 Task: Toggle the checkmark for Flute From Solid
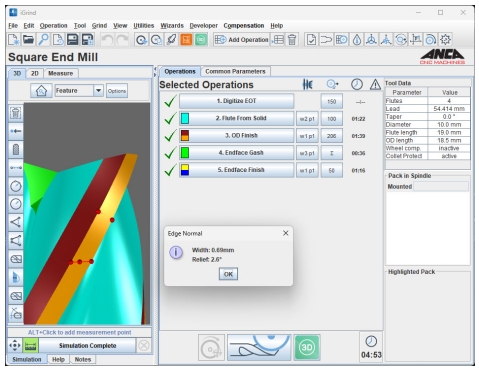click(x=170, y=119)
